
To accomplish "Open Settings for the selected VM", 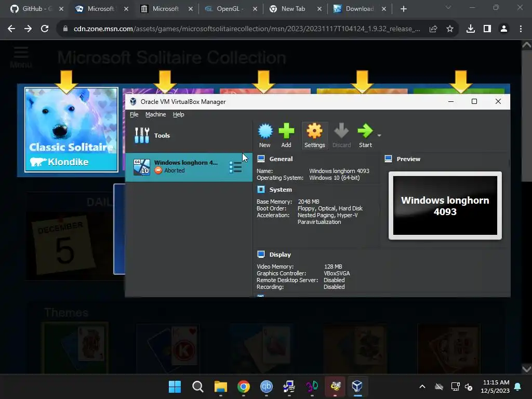I will (314, 136).
